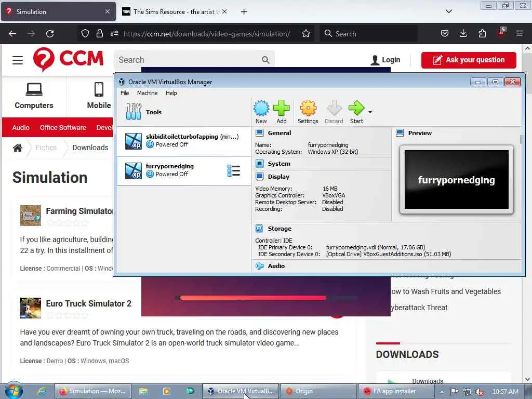Click the red progress bar in the video ad

click(x=253, y=298)
